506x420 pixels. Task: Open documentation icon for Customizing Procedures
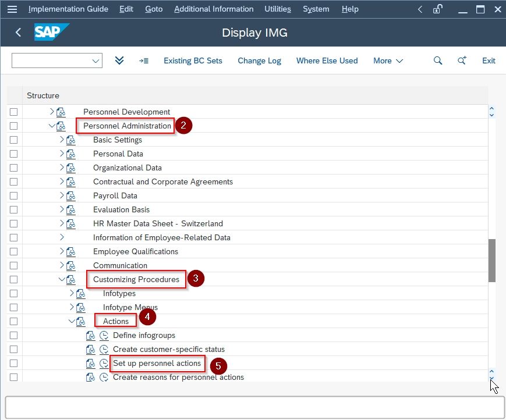pos(70,279)
